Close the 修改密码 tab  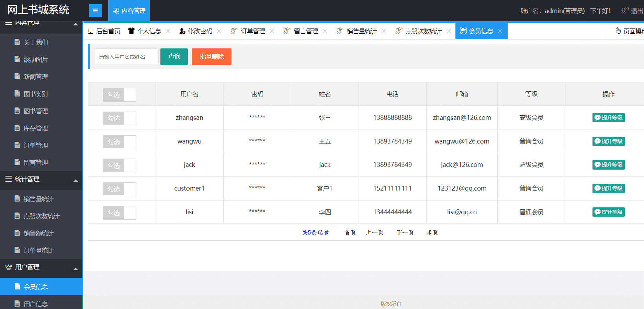click(219, 31)
